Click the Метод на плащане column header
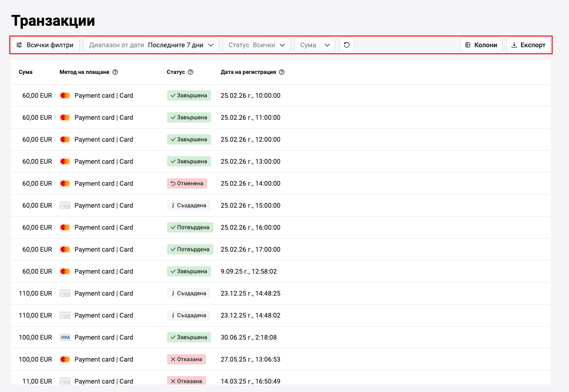Viewport: 569px width, 392px height. (x=84, y=73)
